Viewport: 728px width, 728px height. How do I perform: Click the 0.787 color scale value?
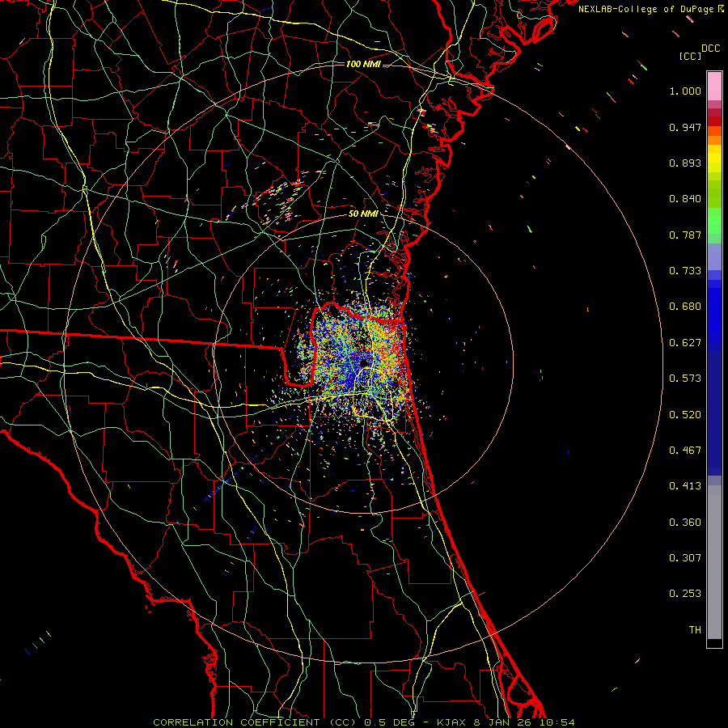(x=685, y=235)
